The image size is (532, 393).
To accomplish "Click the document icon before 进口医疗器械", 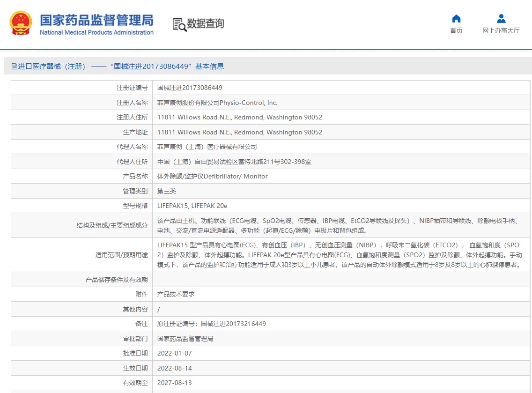I will click(14, 66).
